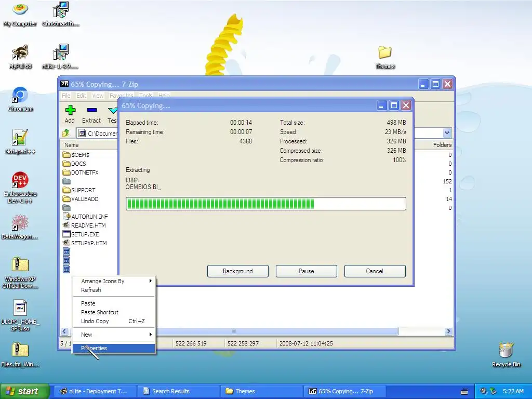The width and height of the screenshot is (532, 399).
Task: Click the system clock showing 5:22 AM
Action: 513,391
